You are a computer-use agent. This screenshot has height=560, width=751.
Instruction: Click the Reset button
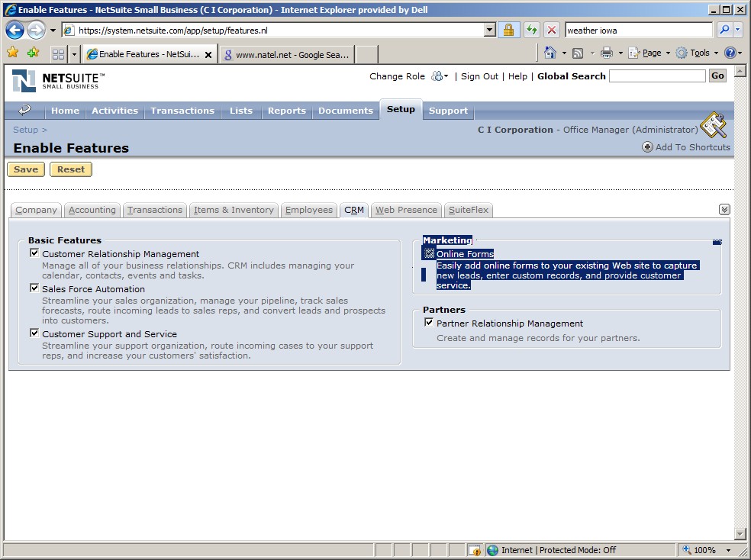click(x=71, y=169)
